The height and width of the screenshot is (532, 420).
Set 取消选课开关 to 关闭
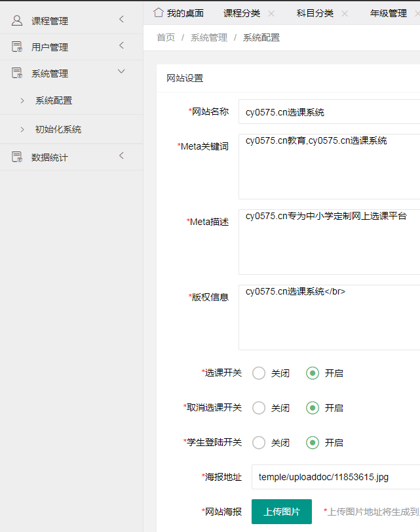[x=259, y=408]
